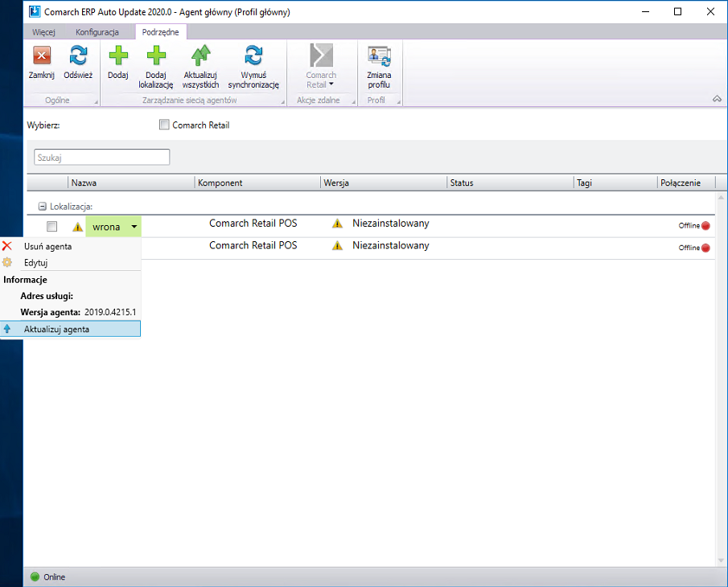Click Comarch Retail POS in second row
728x587 pixels.
click(253, 245)
